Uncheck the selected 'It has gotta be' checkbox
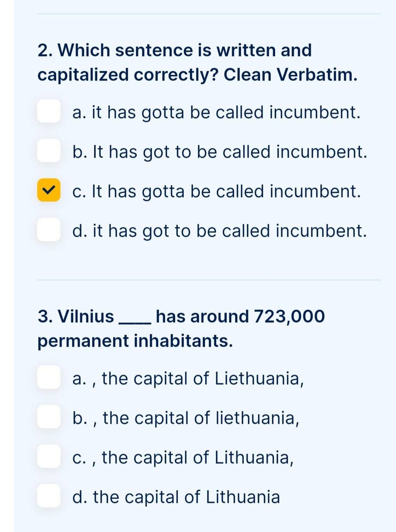This screenshot has width=396, height=532. coord(49,190)
